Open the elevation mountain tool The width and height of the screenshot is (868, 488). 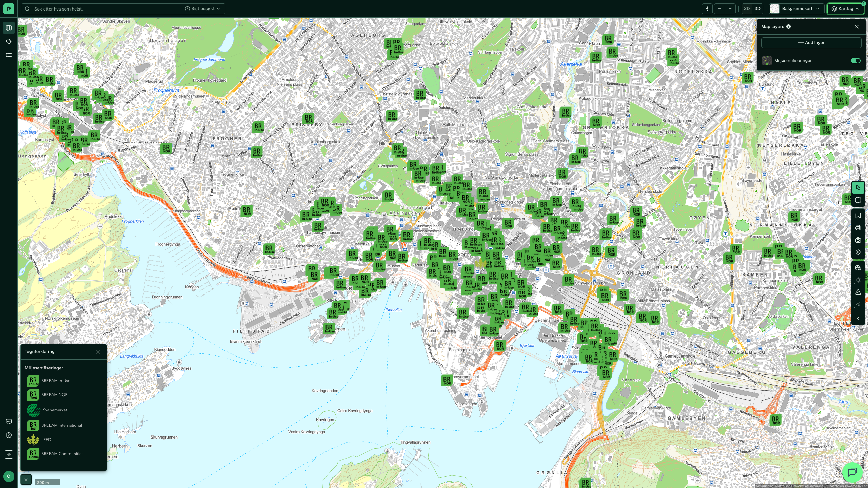(x=858, y=292)
